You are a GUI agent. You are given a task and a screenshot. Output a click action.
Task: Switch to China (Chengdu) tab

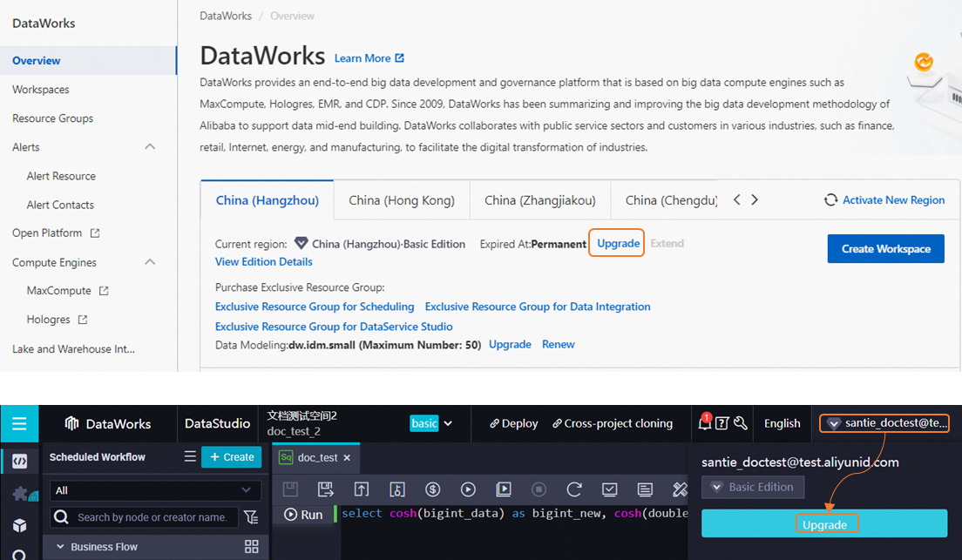click(x=671, y=200)
